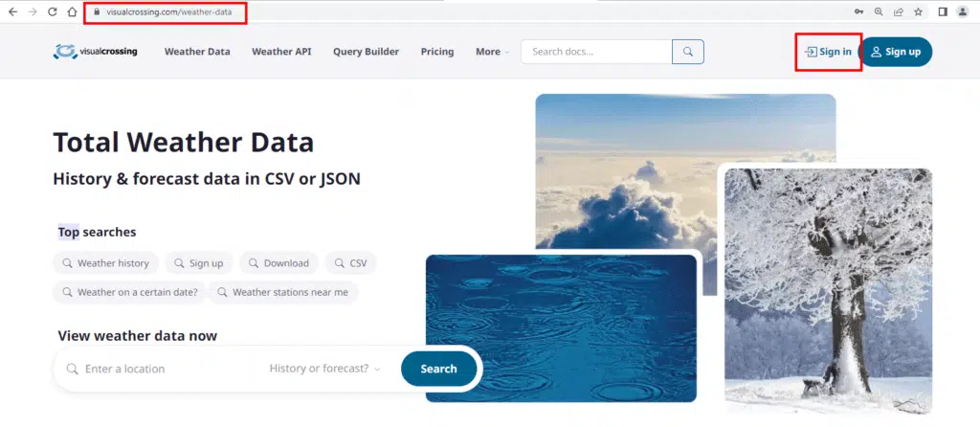Go back using the browser back arrow
The height and width of the screenshot is (427, 980).
click(x=12, y=11)
